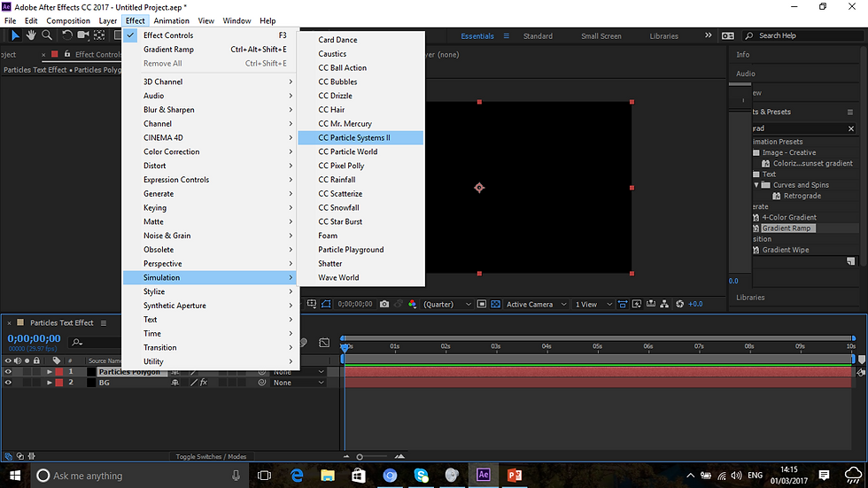Image resolution: width=868 pixels, height=488 pixels.
Task: Toggle the transparency grid icon
Action: (495, 305)
